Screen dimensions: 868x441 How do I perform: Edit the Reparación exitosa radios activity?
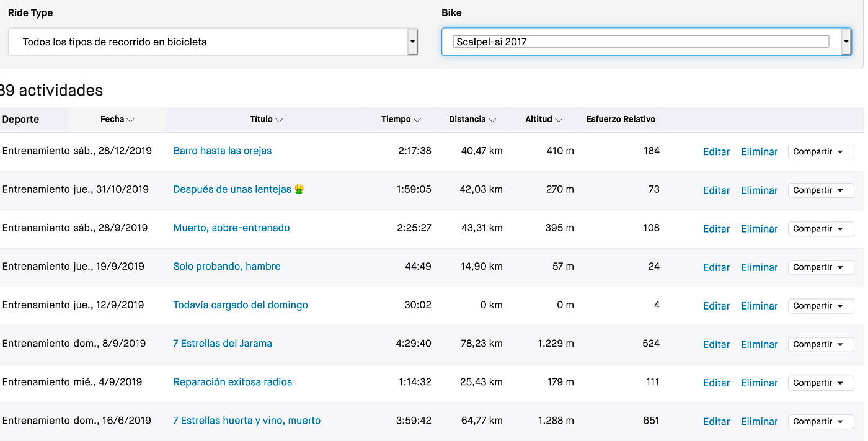click(x=716, y=382)
